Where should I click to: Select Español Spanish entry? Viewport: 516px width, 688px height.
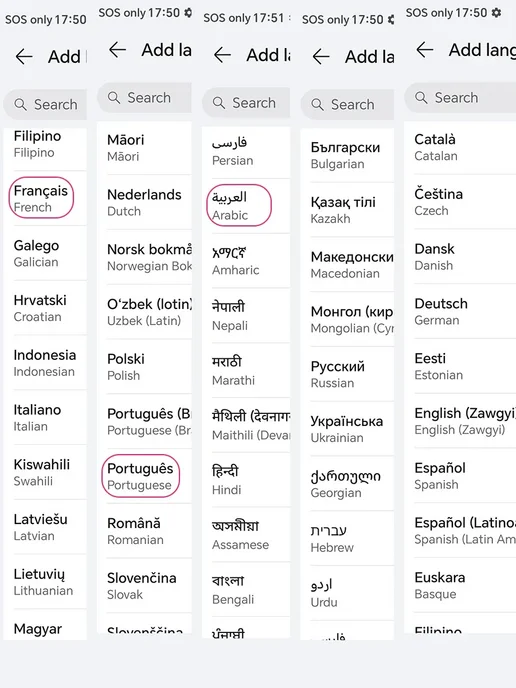pos(460,476)
